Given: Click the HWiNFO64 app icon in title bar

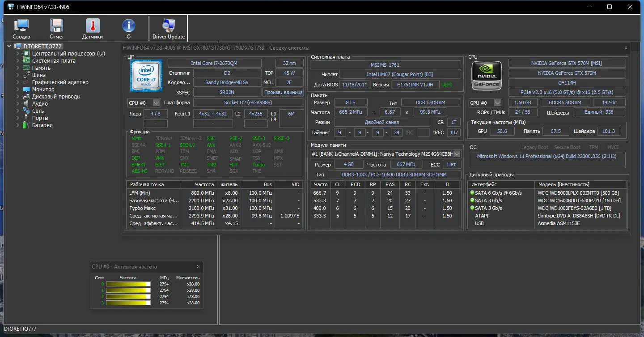Looking at the screenshot, I should pyautogui.click(x=11, y=7).
